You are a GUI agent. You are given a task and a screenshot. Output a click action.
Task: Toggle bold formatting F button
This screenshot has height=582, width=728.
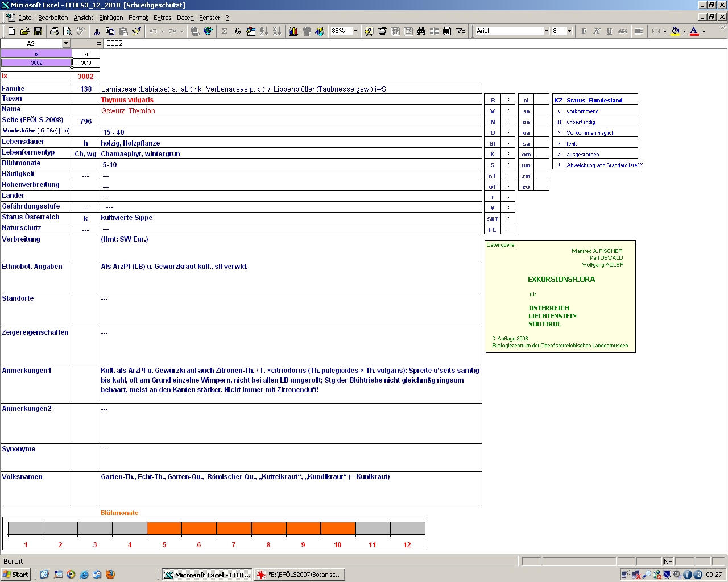click(x=584, y=31)
